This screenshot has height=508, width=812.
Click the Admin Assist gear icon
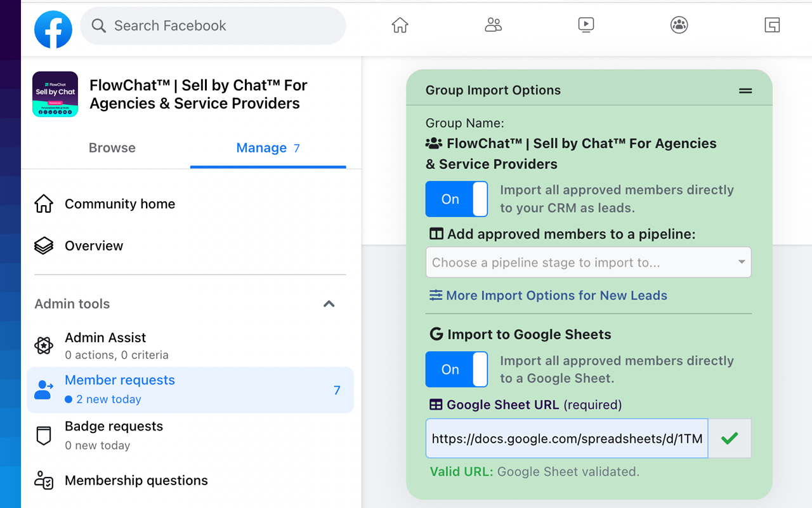click(x=43, y=345)
